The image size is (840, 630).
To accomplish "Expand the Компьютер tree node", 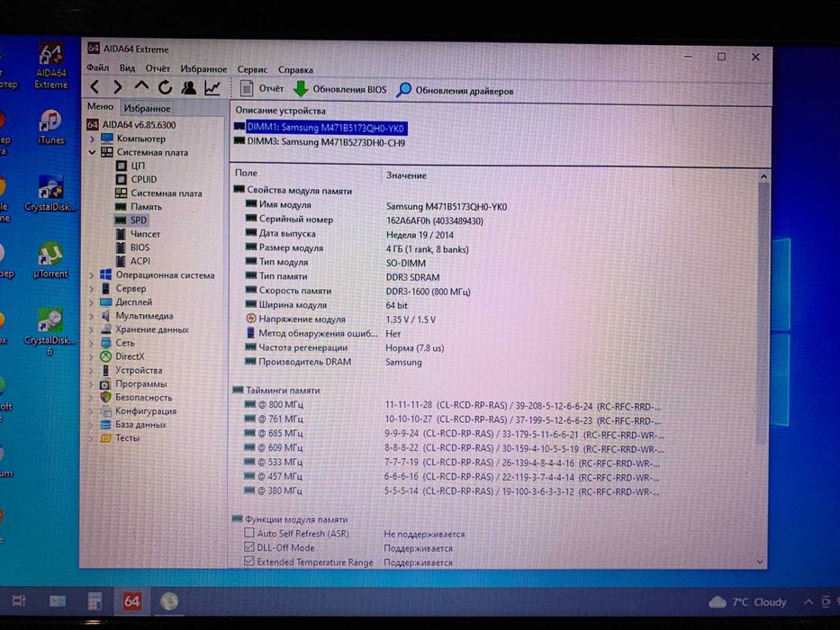I will click(92, 139).
